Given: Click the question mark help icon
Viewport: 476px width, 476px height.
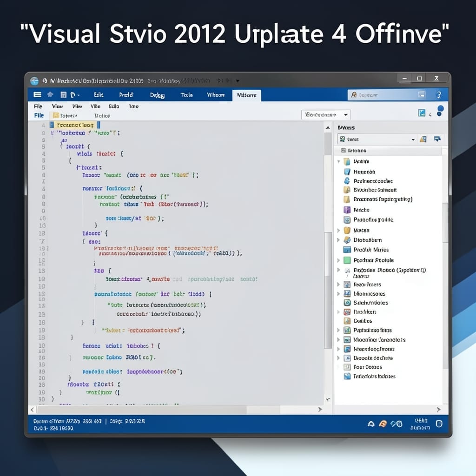Looking at the screenshot, I should (438, 95).
